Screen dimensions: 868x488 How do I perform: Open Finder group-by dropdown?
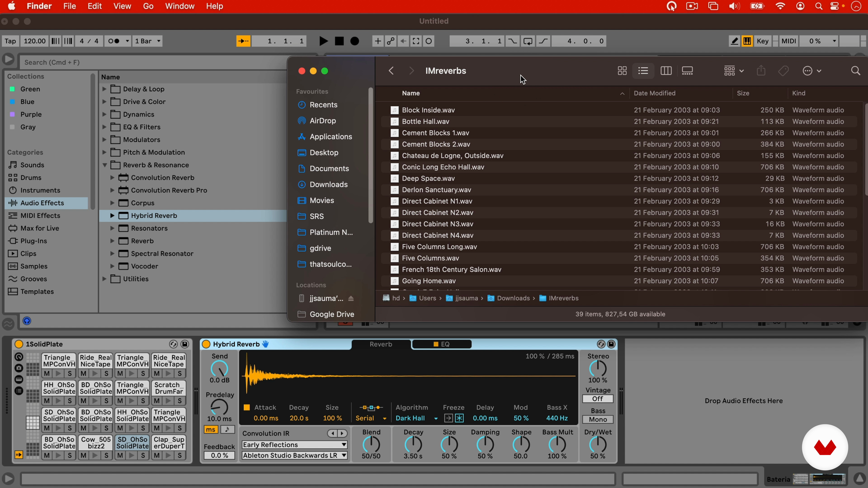[x=734, y=71]
